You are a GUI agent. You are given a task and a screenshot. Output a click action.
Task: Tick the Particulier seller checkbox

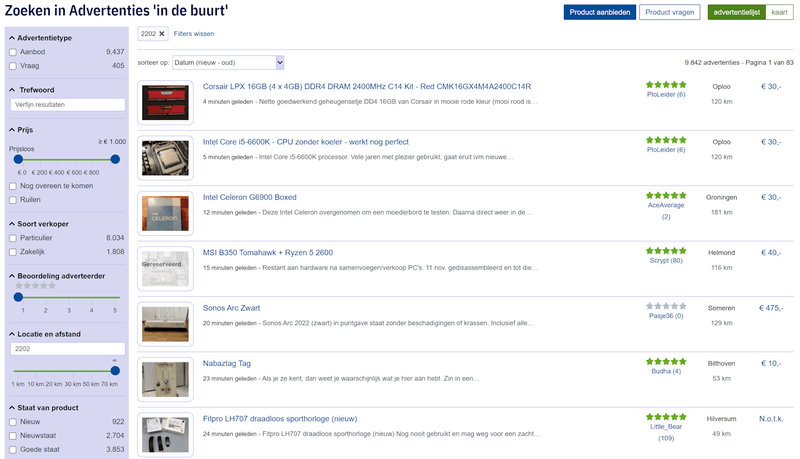click(x=13, y=238)
